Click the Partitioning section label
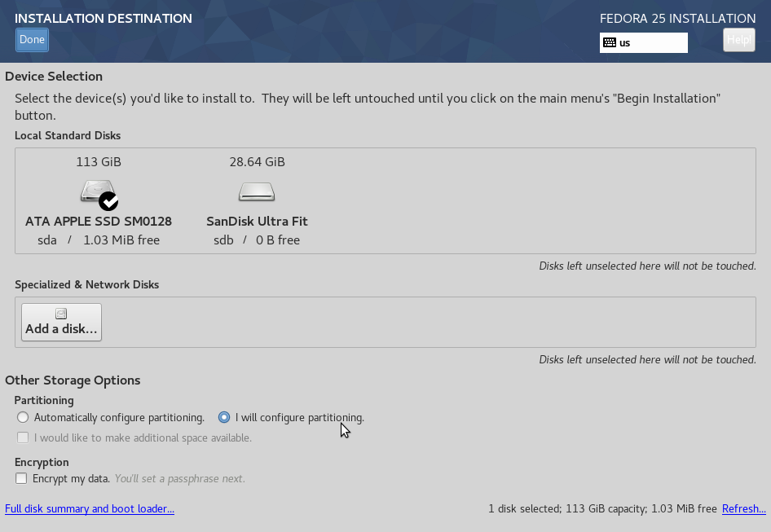Screen dimensions: 771x532 [x=44, y=401]
